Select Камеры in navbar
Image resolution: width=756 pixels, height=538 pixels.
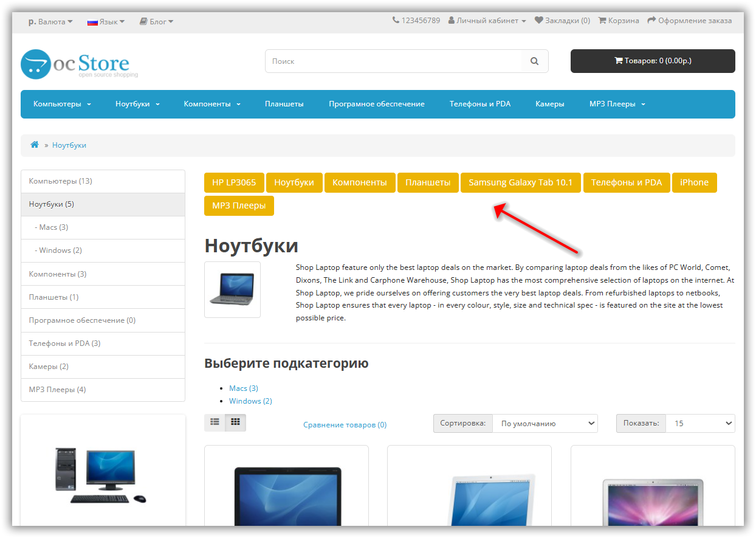click(x=550, y=104)
